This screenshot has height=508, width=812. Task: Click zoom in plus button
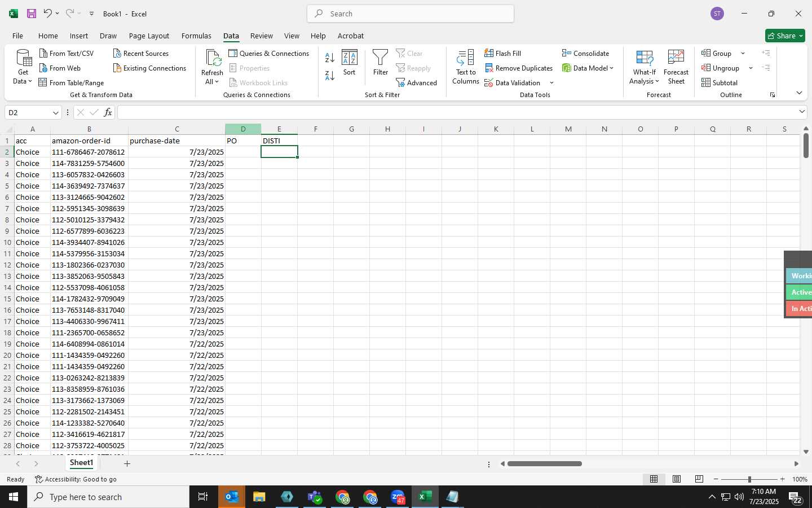point(783,479)
